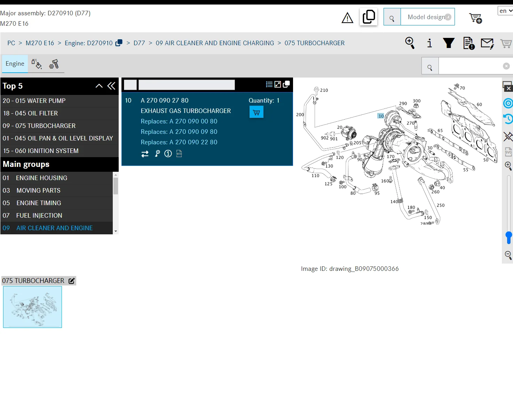Click the blue target/center drawing icon

(x=508, y=103)
